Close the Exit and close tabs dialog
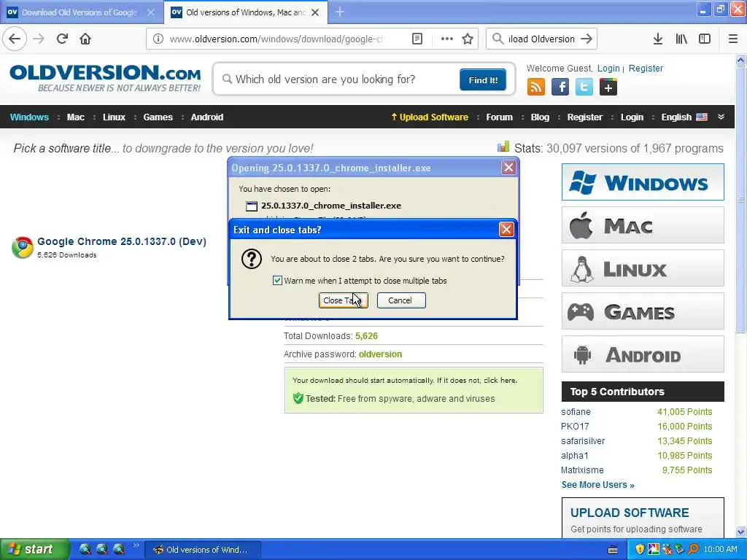This screenshot has height=560, width=747. 506,230
